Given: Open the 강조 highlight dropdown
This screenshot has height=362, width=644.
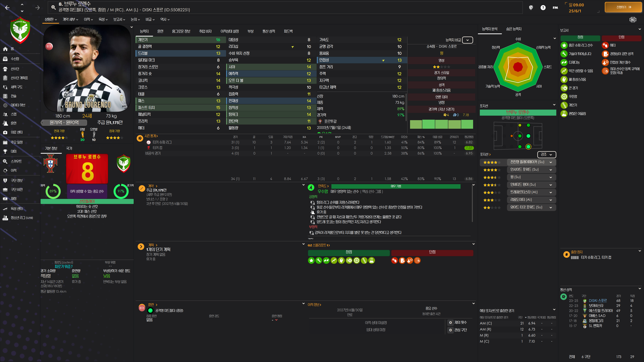Looking at the screenshot, I should pos(547,154).
